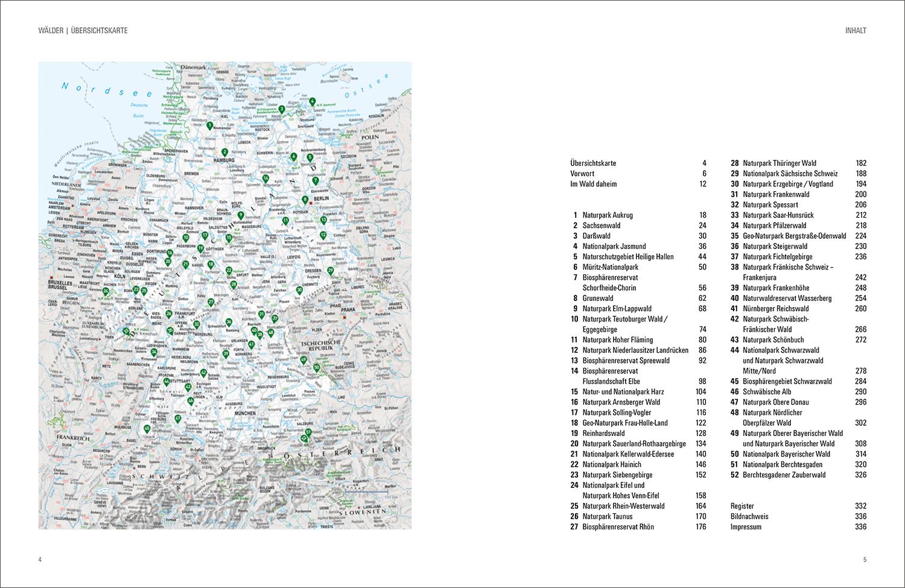Select marker 29 east of Dresden
This screenshot has width=905, height=588.
click(330, 271)
